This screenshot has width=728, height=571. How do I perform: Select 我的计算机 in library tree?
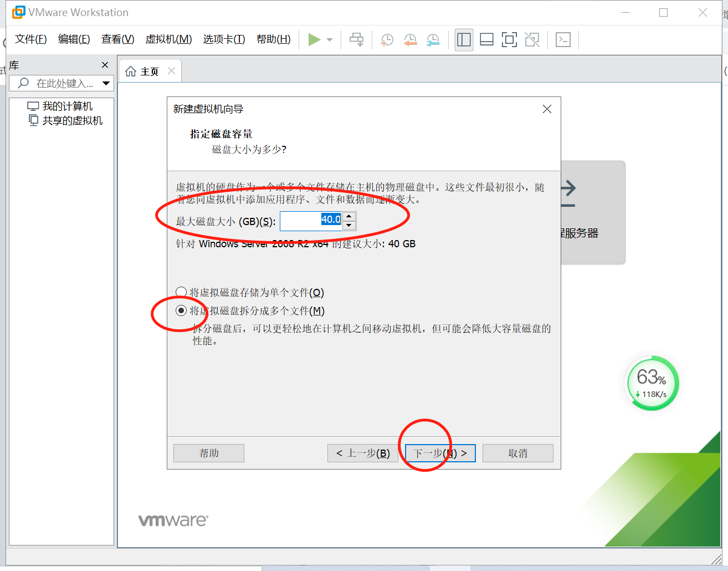[x=61, y=106]
